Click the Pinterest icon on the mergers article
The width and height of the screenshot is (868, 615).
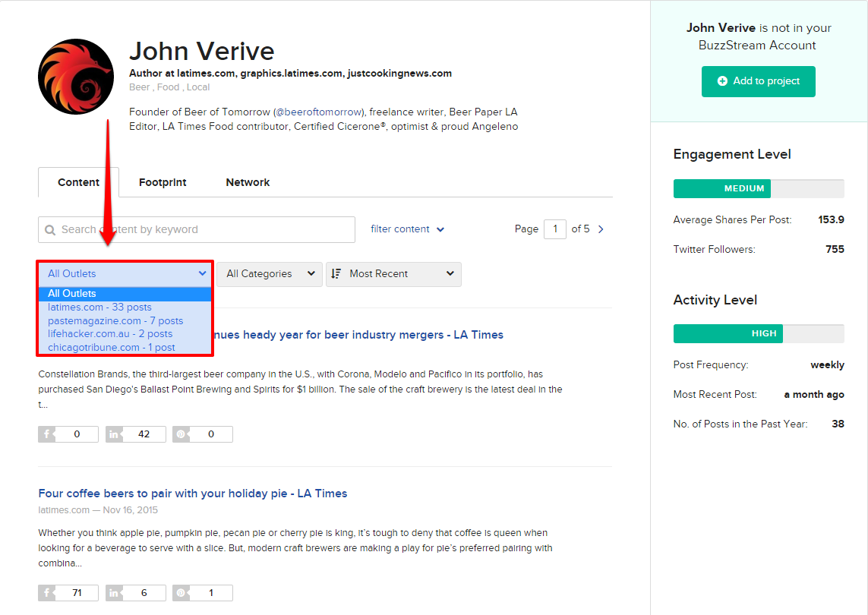[x=181, y=434]
